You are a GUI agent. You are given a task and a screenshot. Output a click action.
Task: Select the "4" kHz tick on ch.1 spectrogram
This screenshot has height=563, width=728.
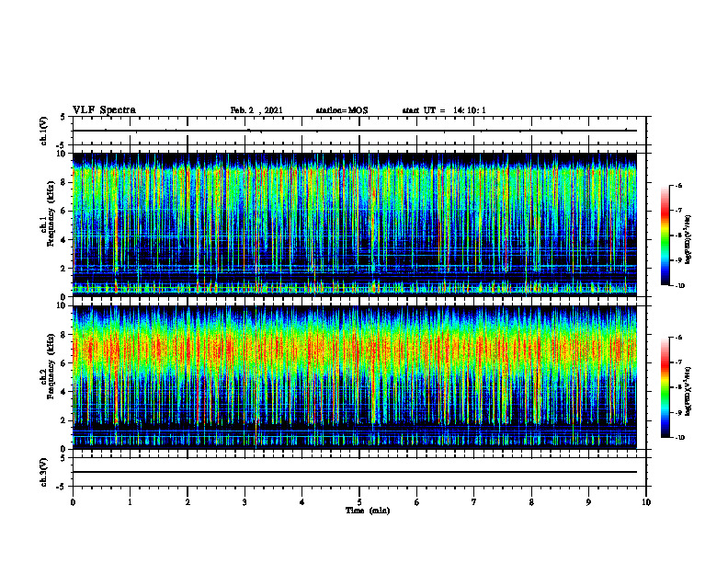tap(64, 240)
